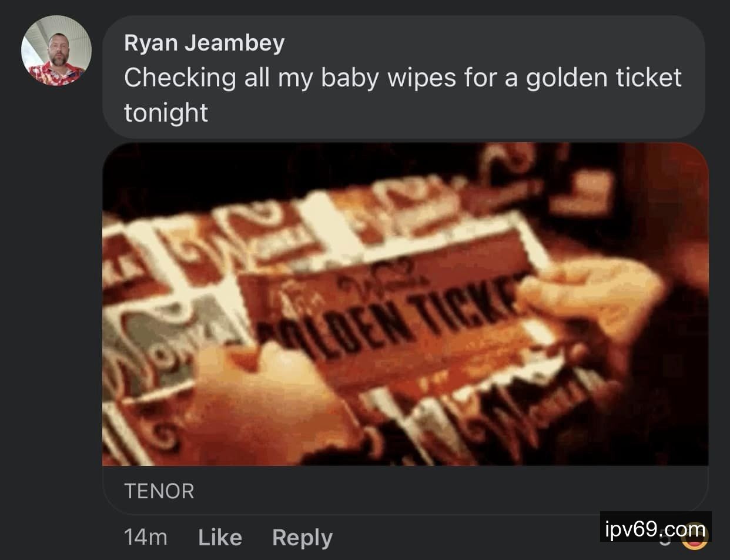Click the laughing reaction emoji icon

coord(694,535)
